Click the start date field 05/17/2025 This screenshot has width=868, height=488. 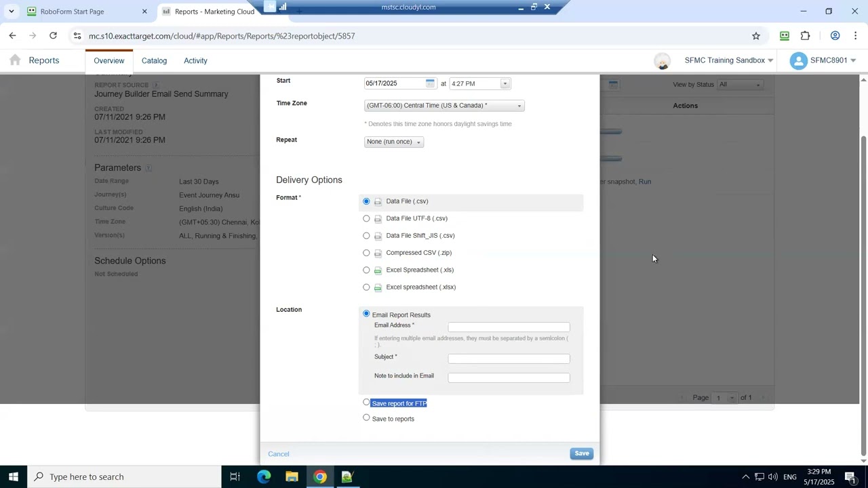[x=395, y=83]
